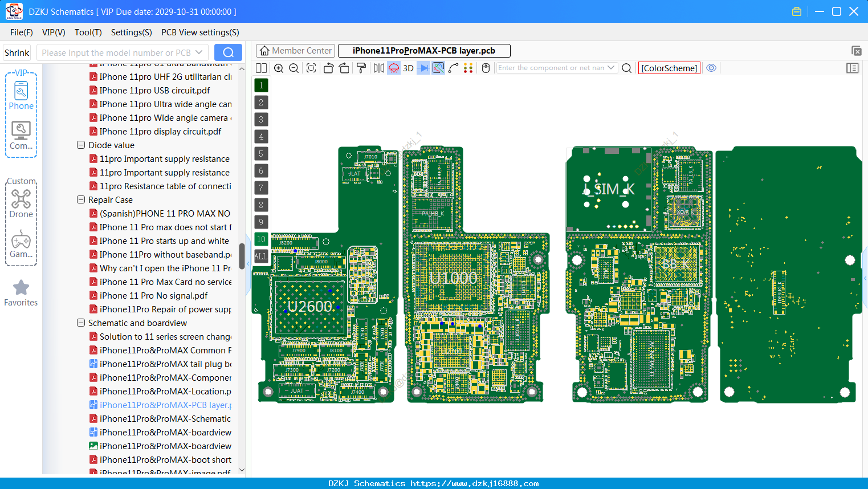Viewport: 868px width, 489px height.
Task: Open the VIP(V) menu
Action: pos(54,32)
